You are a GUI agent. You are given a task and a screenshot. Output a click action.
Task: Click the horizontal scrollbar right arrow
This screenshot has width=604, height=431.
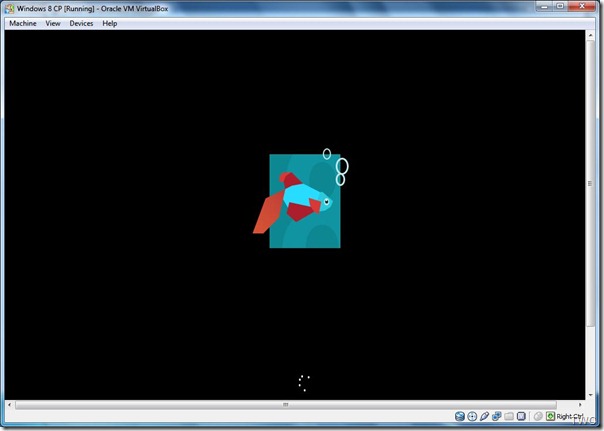[x=580, y=404]
